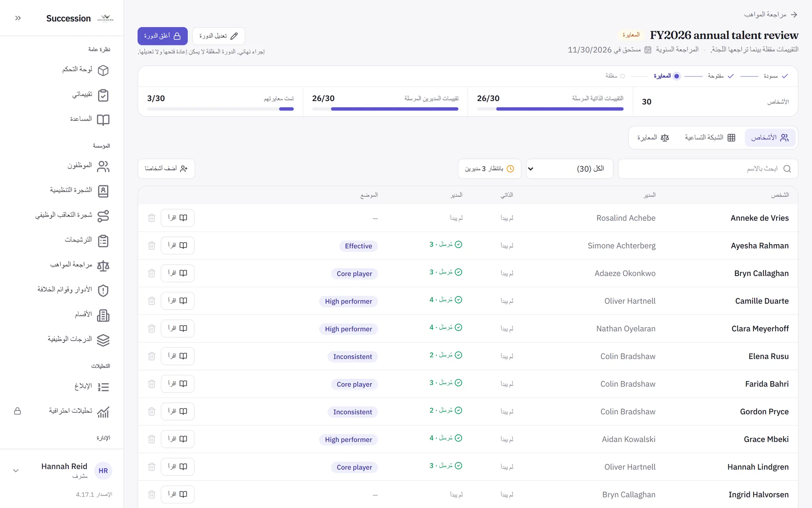Switch to the nine-box grid tab

tap(710, 137)
